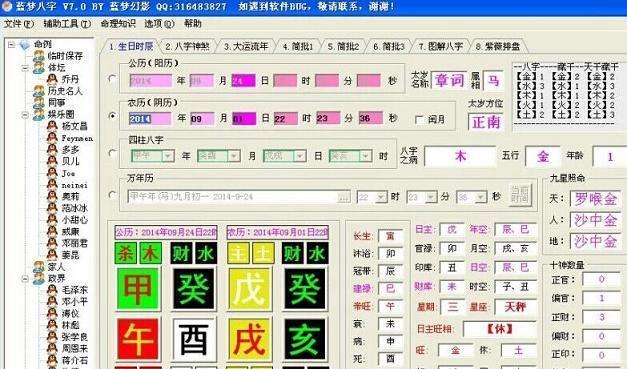Click the penguin icon beside 毛泽东
The height and width of the screenshot is (369, 627).
52,289
